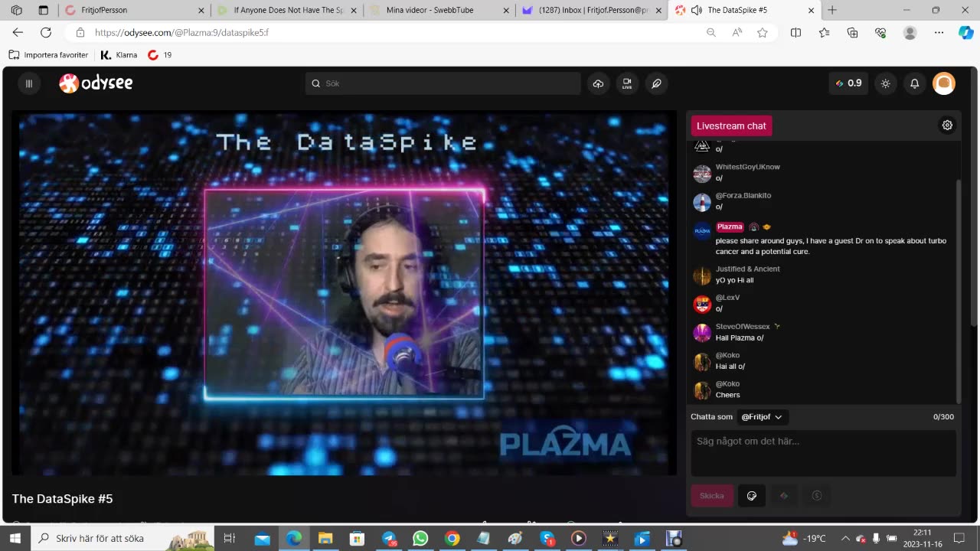Open Edge settings and more menu

click(939, 32)
